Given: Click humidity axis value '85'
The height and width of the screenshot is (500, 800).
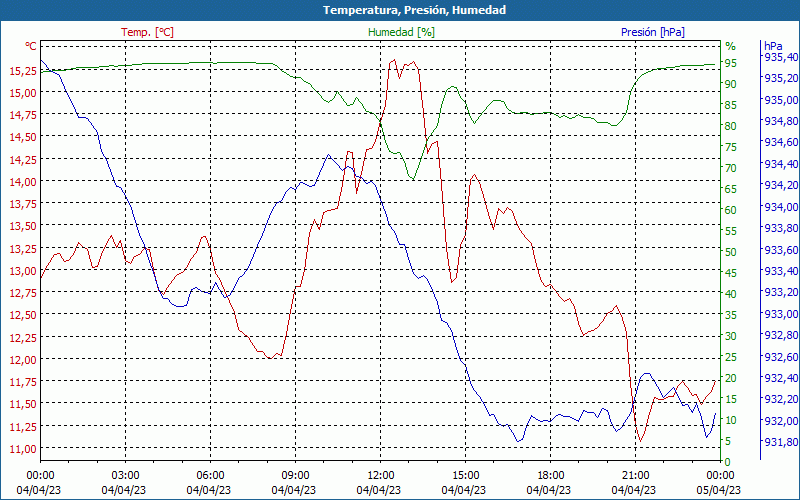Looking at the screenshot, I should pos(731,105).
